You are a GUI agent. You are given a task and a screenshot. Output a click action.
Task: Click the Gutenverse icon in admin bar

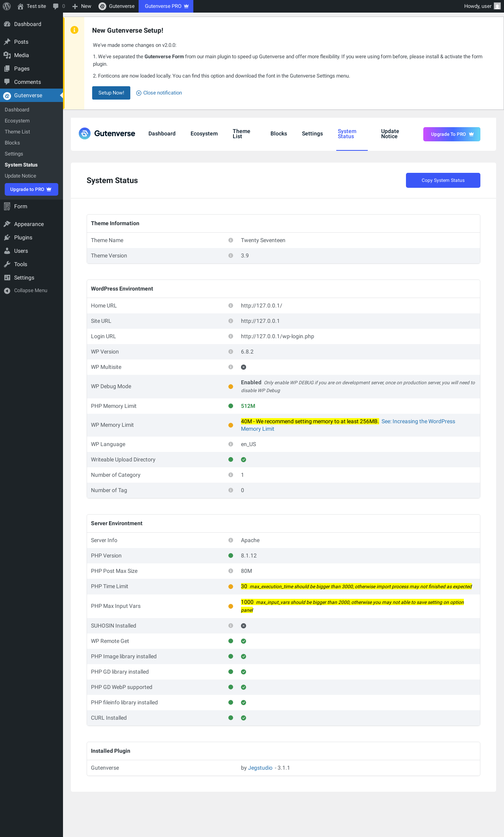102,6
